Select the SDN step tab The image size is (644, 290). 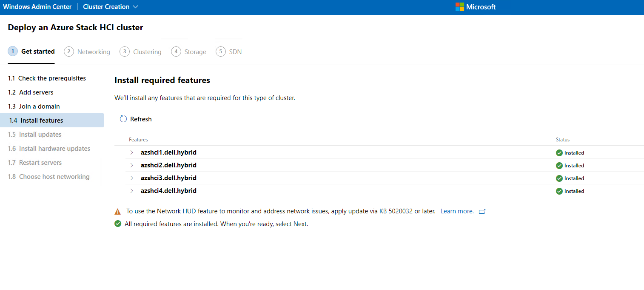[229, 52]
